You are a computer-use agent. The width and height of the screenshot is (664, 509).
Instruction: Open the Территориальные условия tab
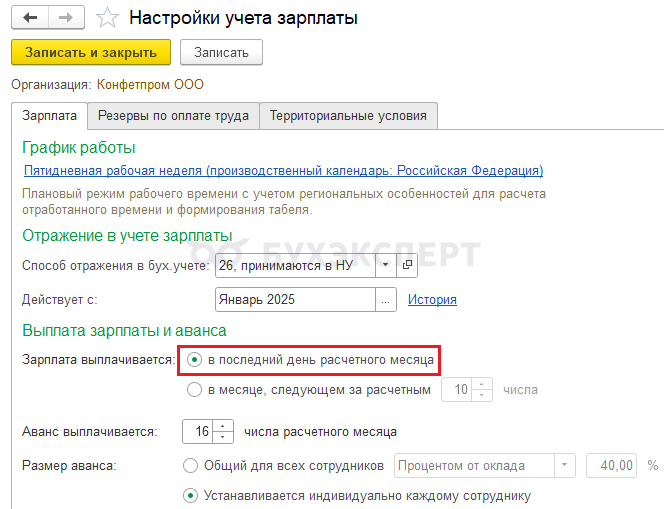348,116
